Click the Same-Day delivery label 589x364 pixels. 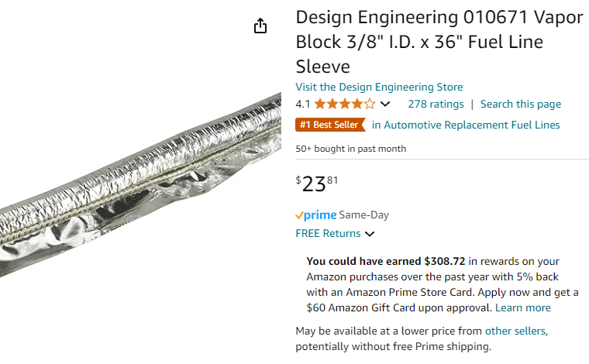point(364,215)
